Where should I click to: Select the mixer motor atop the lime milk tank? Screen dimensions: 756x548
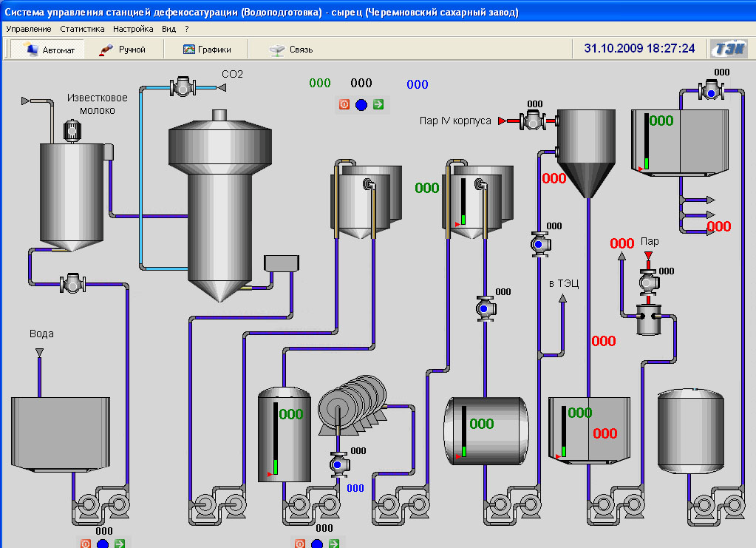72,131
